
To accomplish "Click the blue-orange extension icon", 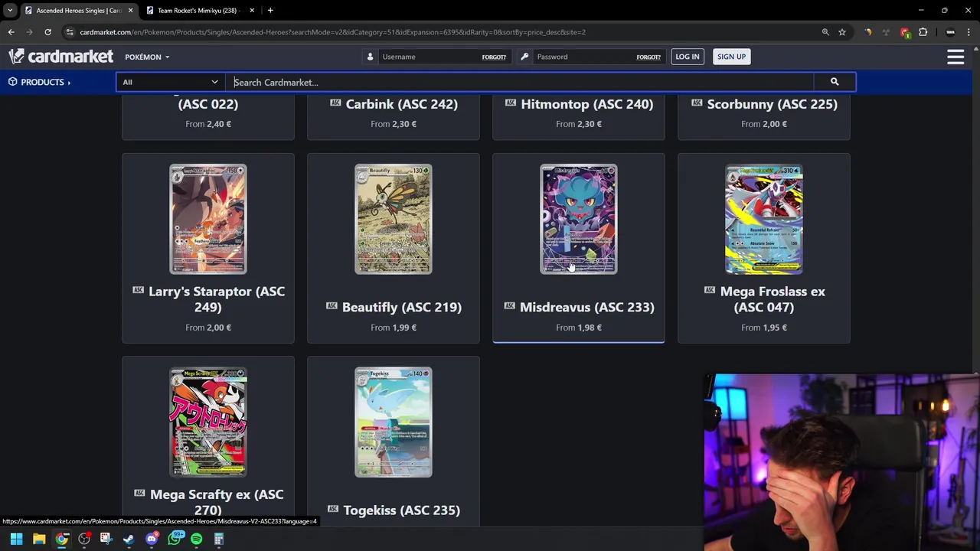I will tap(867, 32).
